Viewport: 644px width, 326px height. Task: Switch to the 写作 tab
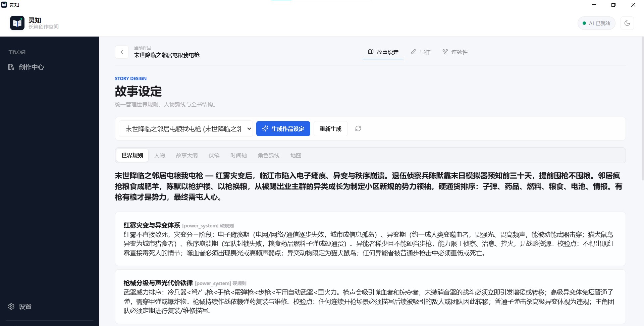coord(421,52)
